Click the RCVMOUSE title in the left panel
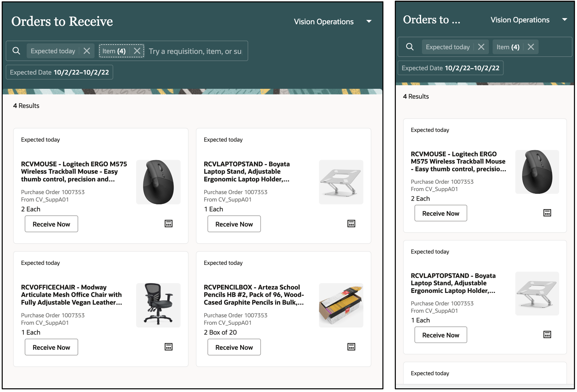Viewport: 577px width, 392px height. click(x=74, y=171)
